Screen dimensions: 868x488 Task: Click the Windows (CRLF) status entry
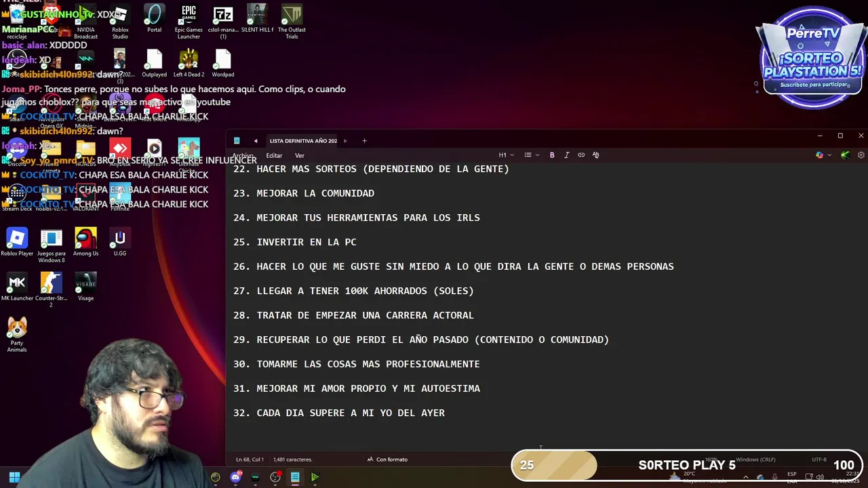[x=755, y=460]
